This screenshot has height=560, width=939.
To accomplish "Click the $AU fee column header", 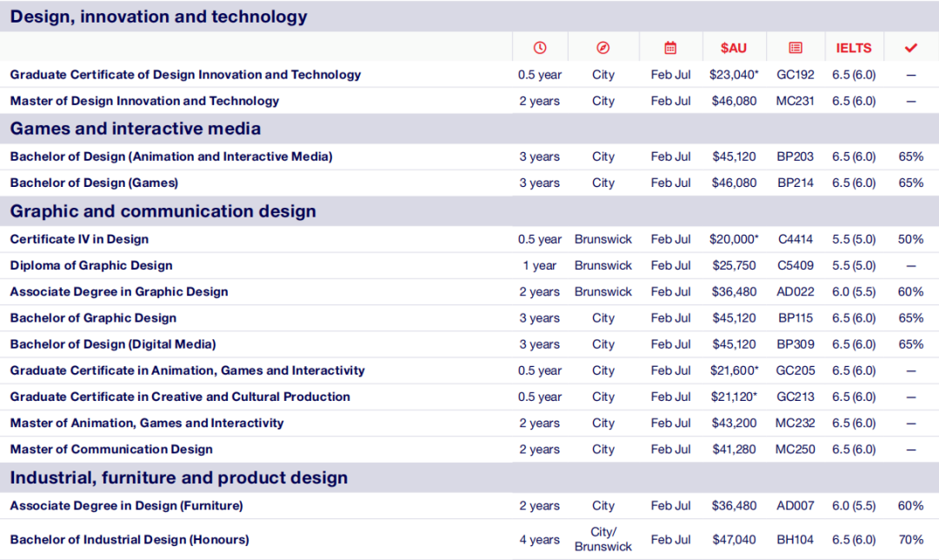I will pyautogui.click(x=734, y=48).
